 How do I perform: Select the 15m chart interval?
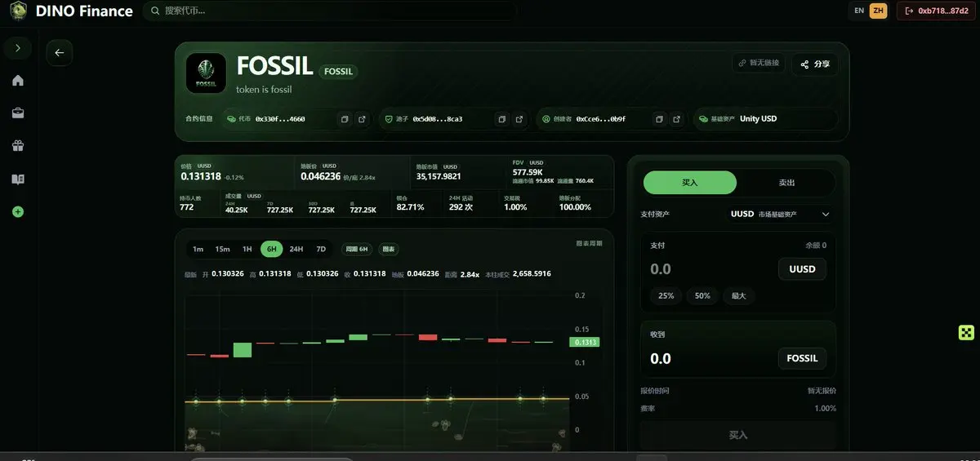[222, 249]
